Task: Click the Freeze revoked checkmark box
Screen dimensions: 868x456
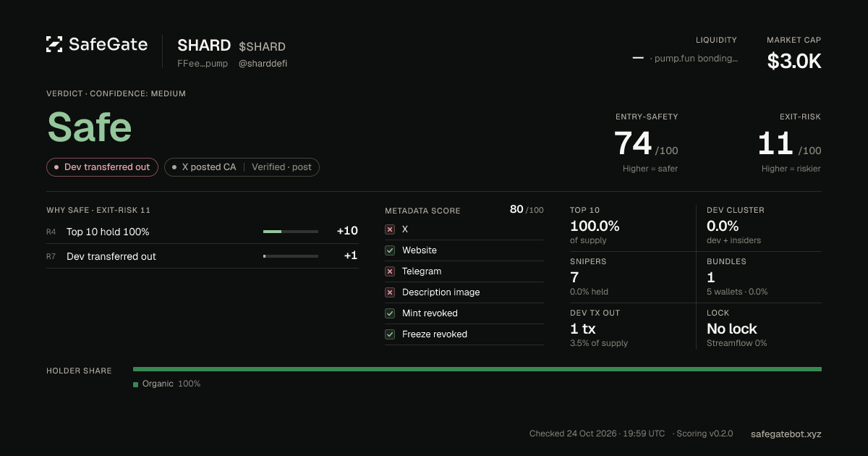Action: (x=390, y=334)
